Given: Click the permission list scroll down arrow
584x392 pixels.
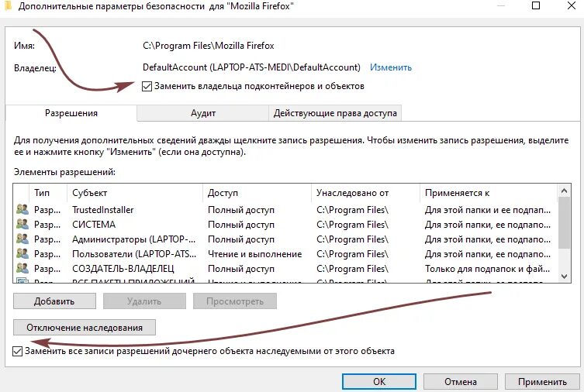Looking at the screenshot, I should coord(565,277).
